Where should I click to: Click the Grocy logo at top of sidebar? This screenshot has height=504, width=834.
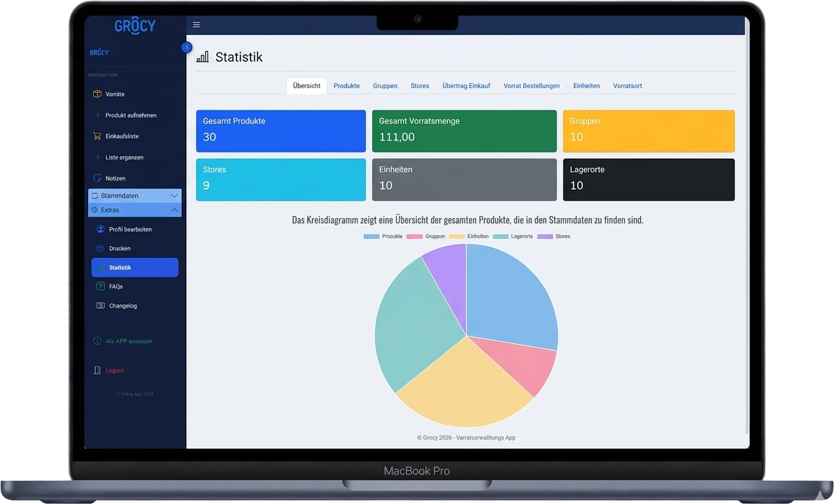[x=135, y=26]
